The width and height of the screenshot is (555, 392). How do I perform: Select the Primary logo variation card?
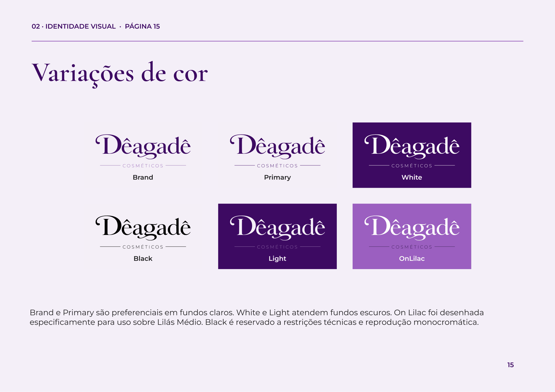pos(277,155)
